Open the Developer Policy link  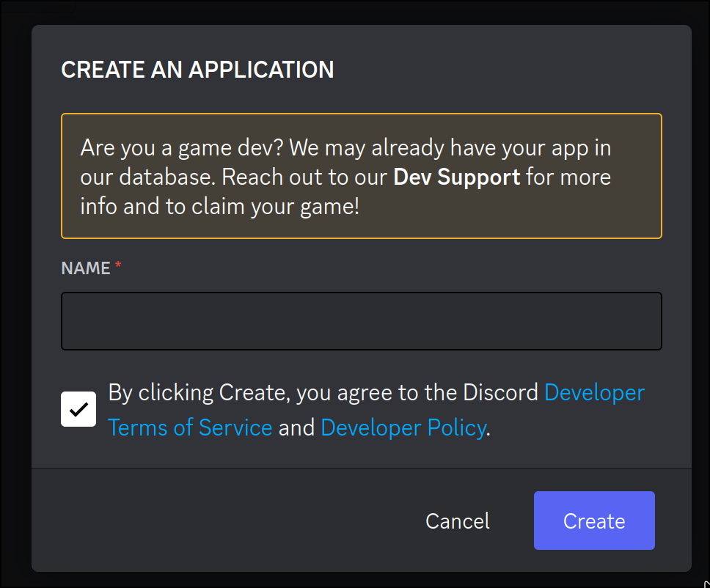(x=403, y=427)
